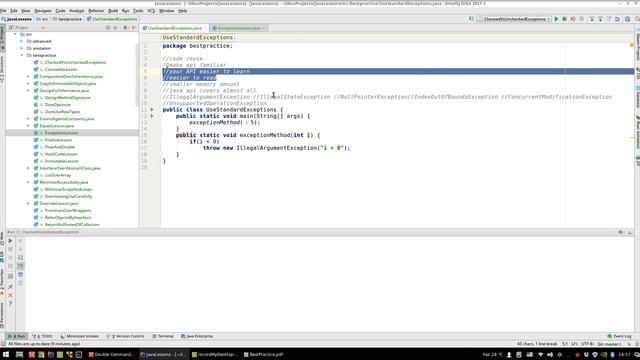Open the Java Enterprise tool window

(197, 336)
